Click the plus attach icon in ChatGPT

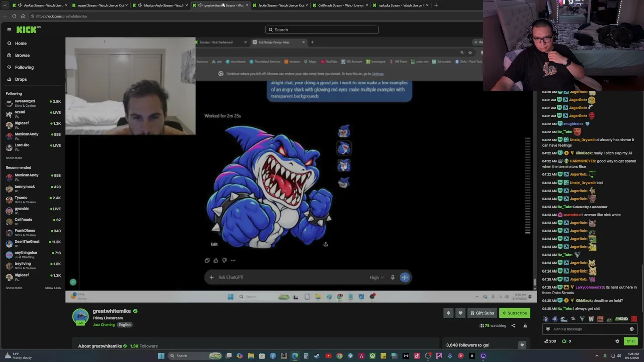[x=212, y=277]
